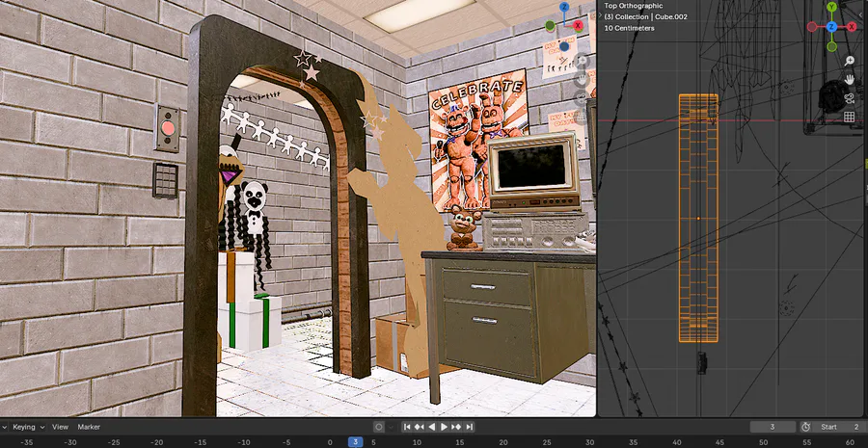The height and width of the screenshot is (448, 868).
Task: Click the red X axis gizmo in rendered viewport
Action: [x=578, y=25]
